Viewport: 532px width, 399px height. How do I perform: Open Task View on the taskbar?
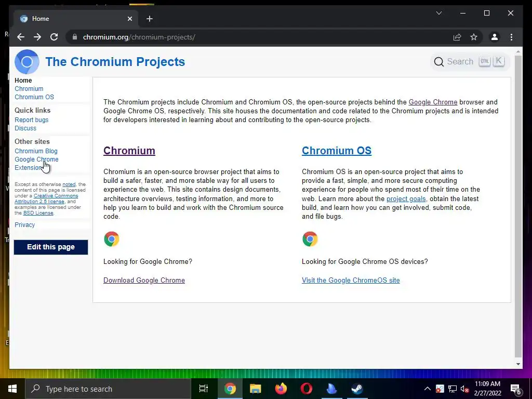click(x=203, y=389)
